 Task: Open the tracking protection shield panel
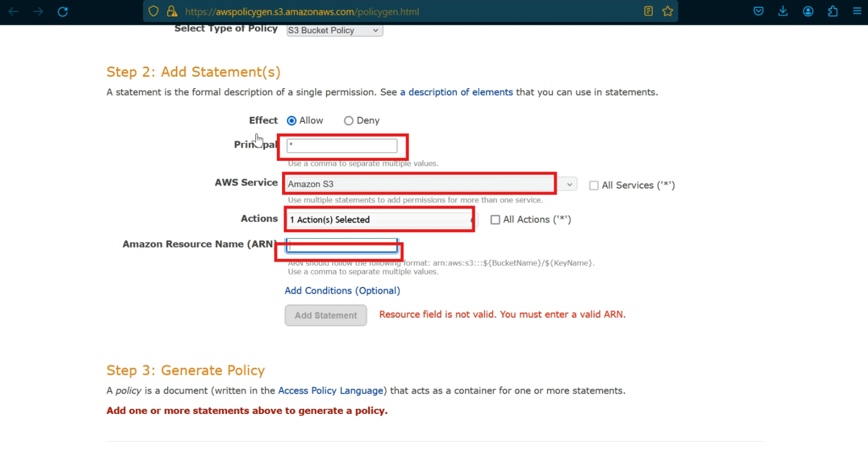153,11
